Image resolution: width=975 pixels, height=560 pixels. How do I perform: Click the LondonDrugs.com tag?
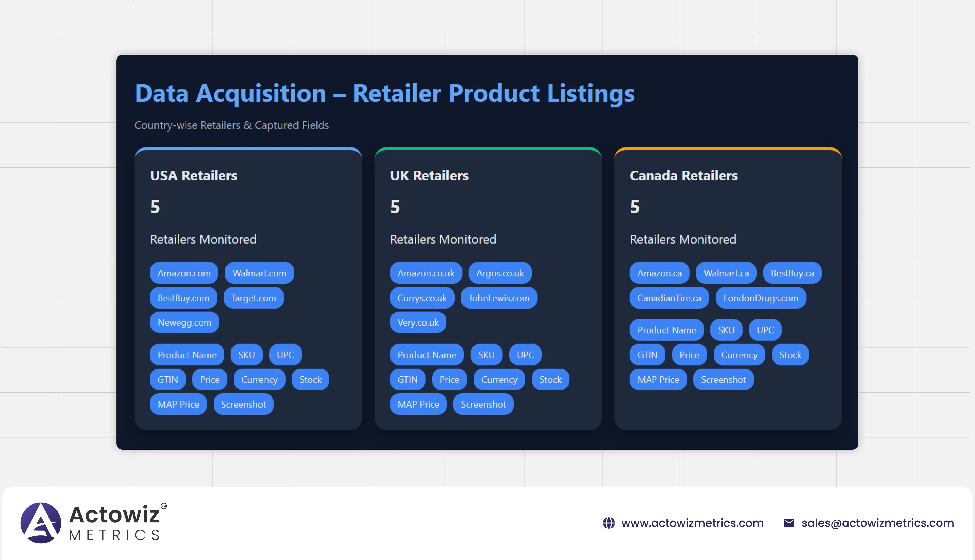760,298
